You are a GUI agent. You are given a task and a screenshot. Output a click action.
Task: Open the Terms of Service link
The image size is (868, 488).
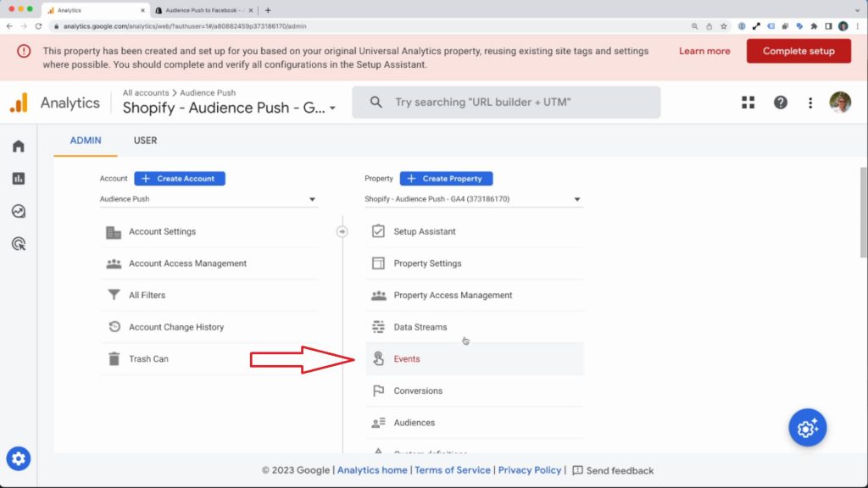tap(453, 470)
